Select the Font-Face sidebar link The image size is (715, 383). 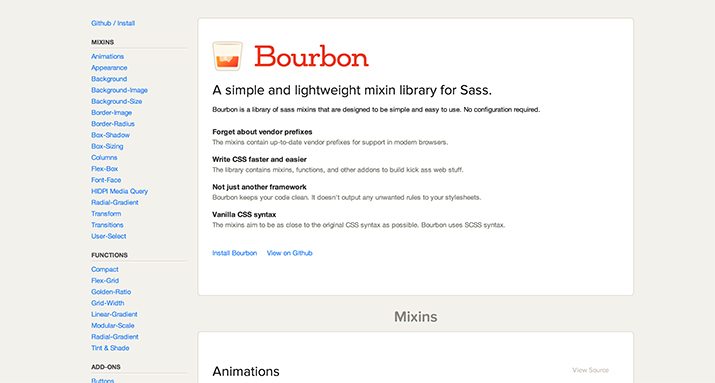106,180
